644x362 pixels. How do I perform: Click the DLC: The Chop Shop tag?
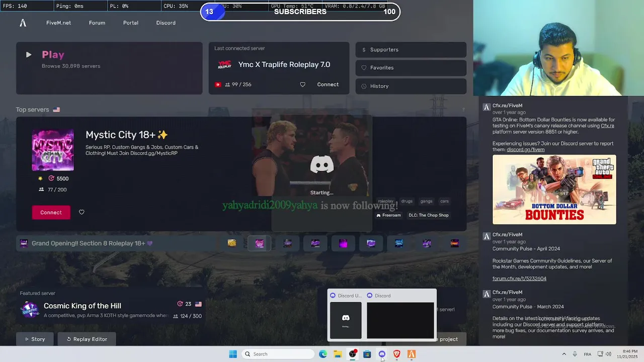(x=429, y=215)
